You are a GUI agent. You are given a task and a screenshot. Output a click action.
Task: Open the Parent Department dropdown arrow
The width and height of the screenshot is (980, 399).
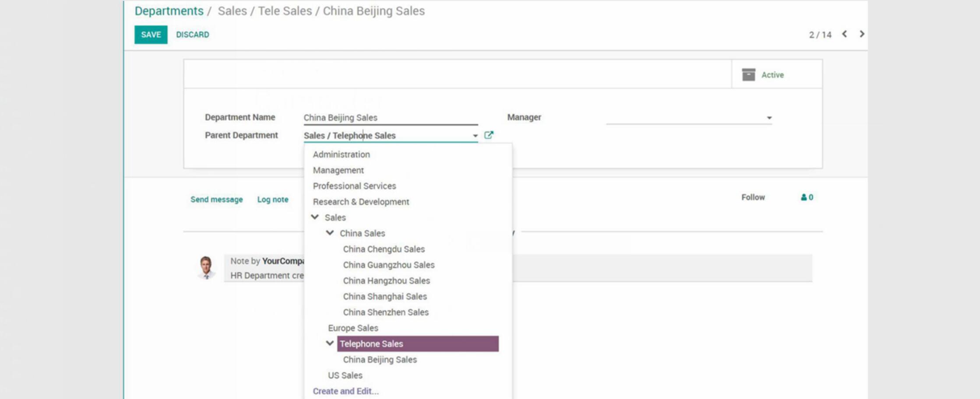coord(475,136)
